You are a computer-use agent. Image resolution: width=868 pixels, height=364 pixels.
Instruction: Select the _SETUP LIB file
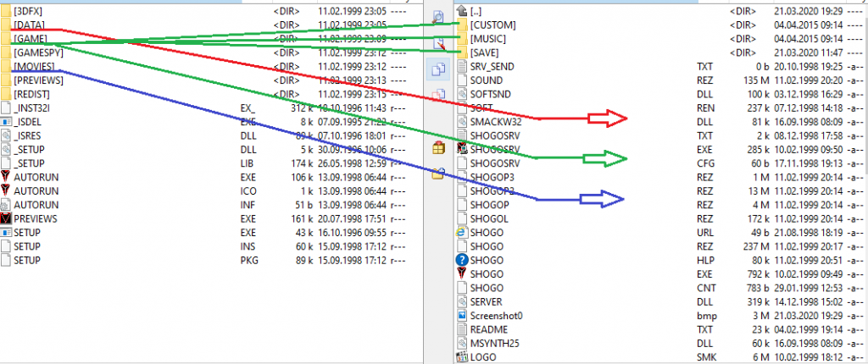[x=205, y=163]
